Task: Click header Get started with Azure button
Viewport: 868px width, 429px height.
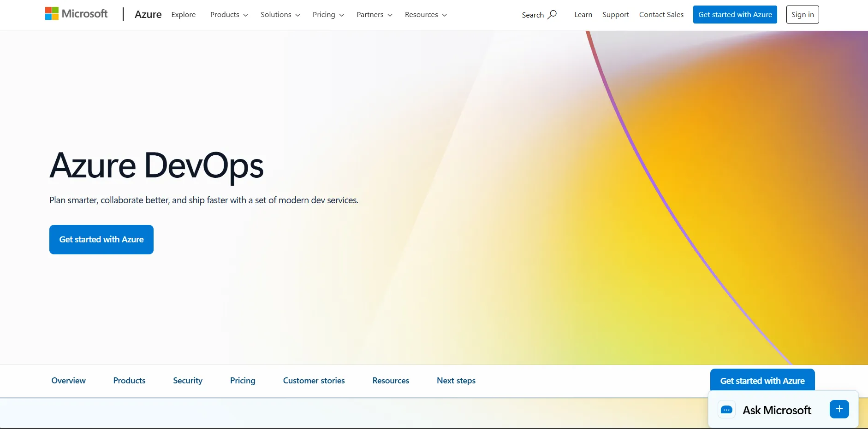Action: (735, 14)
